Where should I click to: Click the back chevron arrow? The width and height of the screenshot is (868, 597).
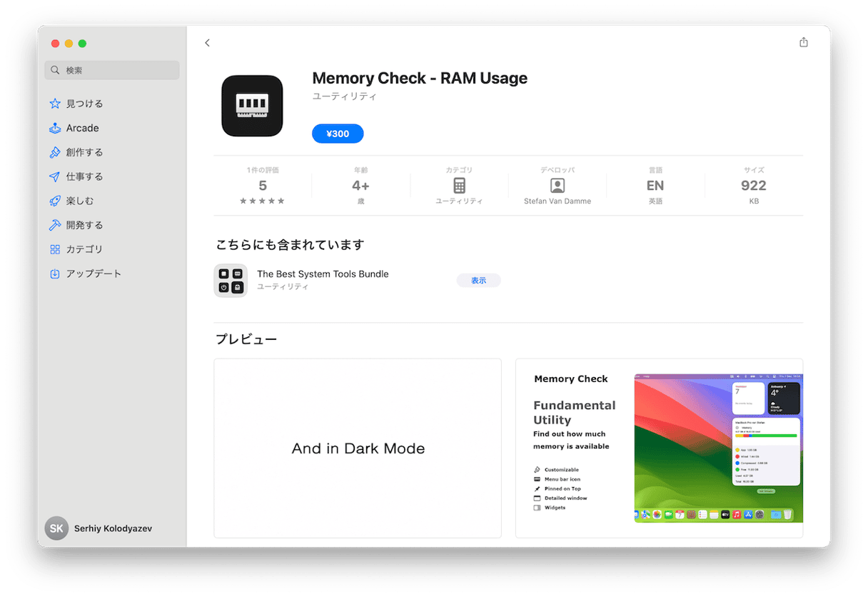[207, 43]
